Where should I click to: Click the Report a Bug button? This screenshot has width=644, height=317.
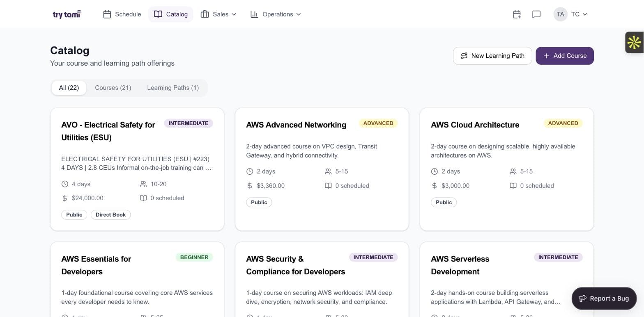(x=604, y=299)
